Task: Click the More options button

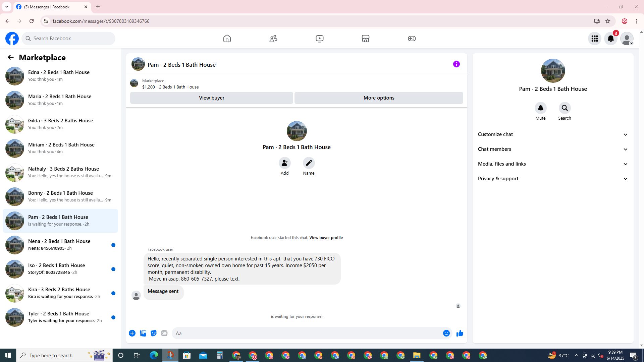Action: click(x=379, y=98)
